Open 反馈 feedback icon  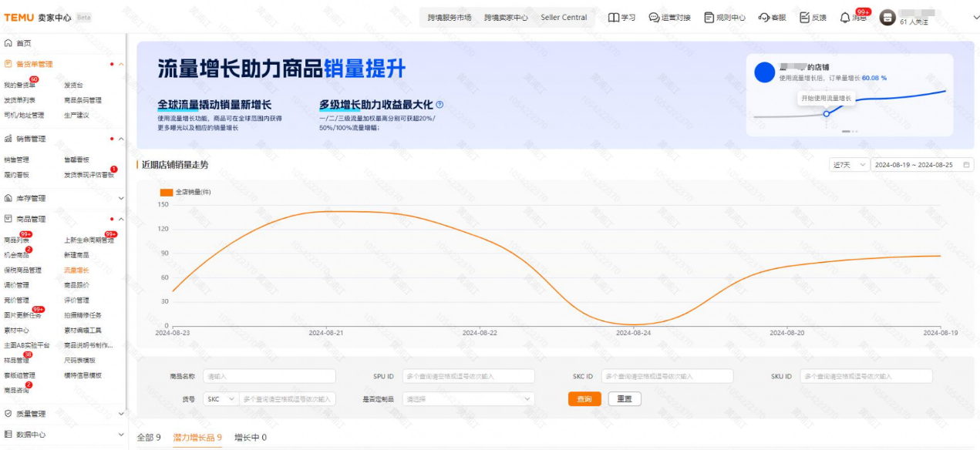[804, 18]
